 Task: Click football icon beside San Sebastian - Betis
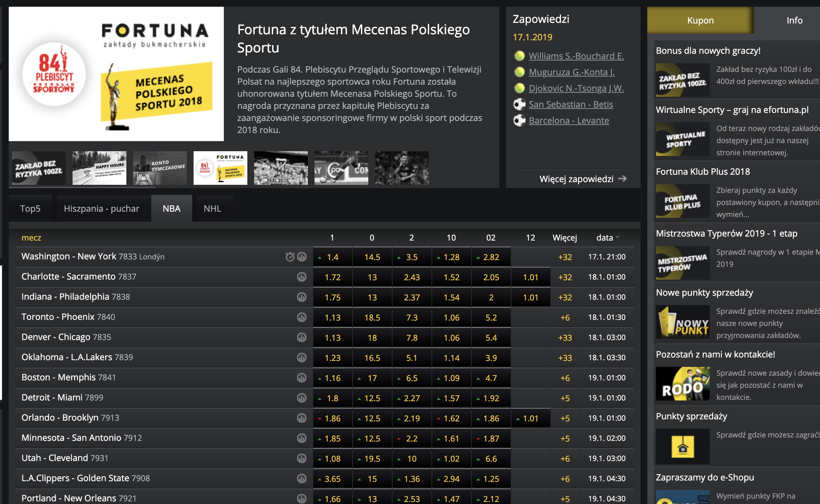[519, 104]
